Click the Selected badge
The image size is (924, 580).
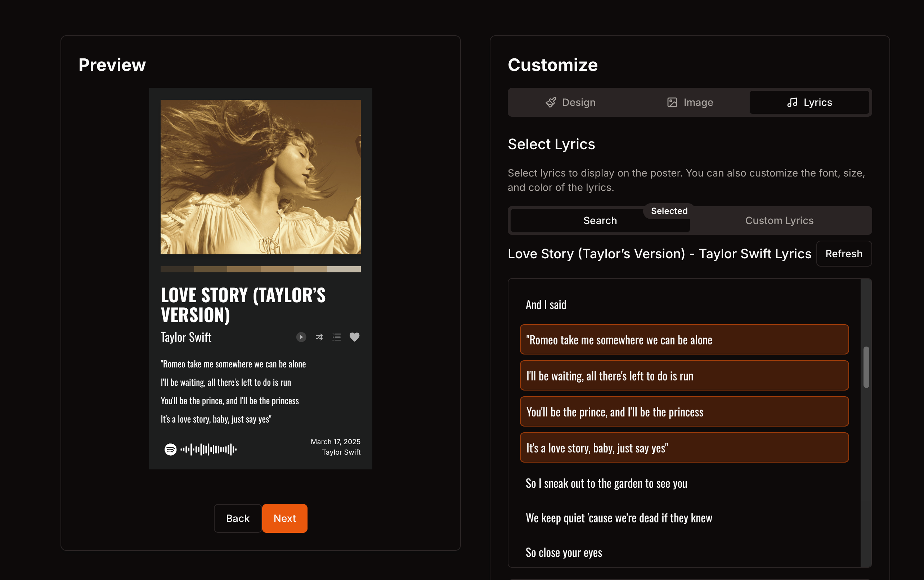(x=669, y=211)
